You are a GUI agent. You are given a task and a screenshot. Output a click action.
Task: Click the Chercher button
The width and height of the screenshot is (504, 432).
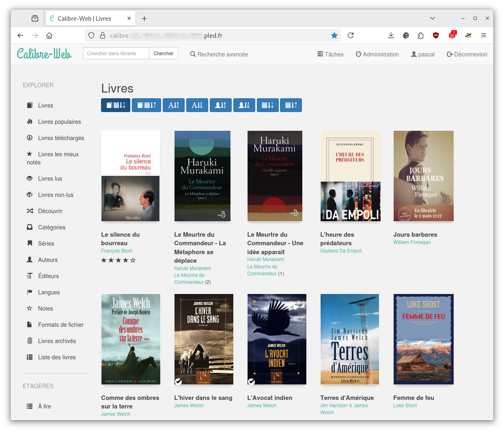[164, 54]
